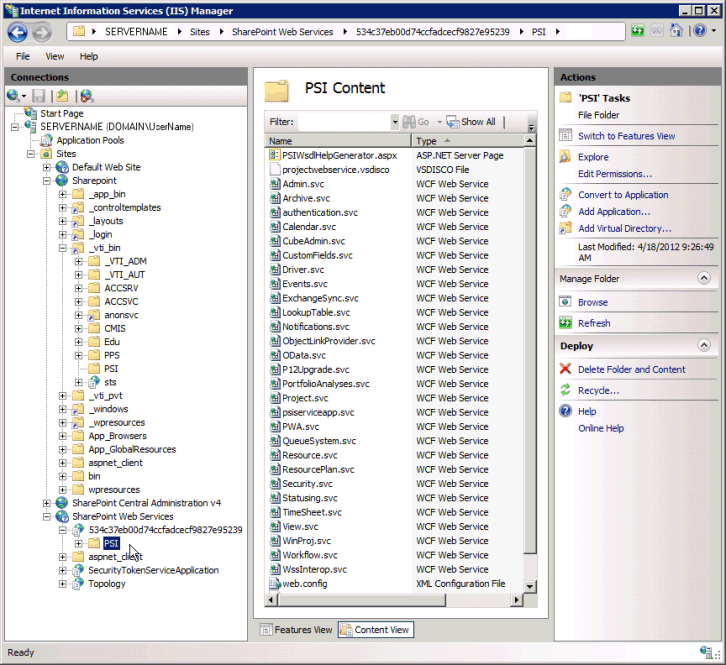Select TimeSheet.svc in the content list
This screenshot has width=726, height=665.
312,512
